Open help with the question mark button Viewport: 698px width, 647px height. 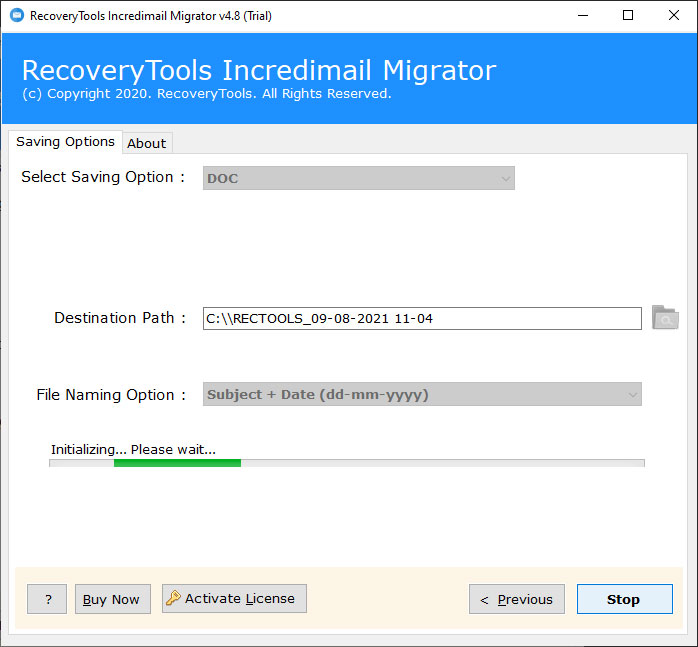(47, 599)
